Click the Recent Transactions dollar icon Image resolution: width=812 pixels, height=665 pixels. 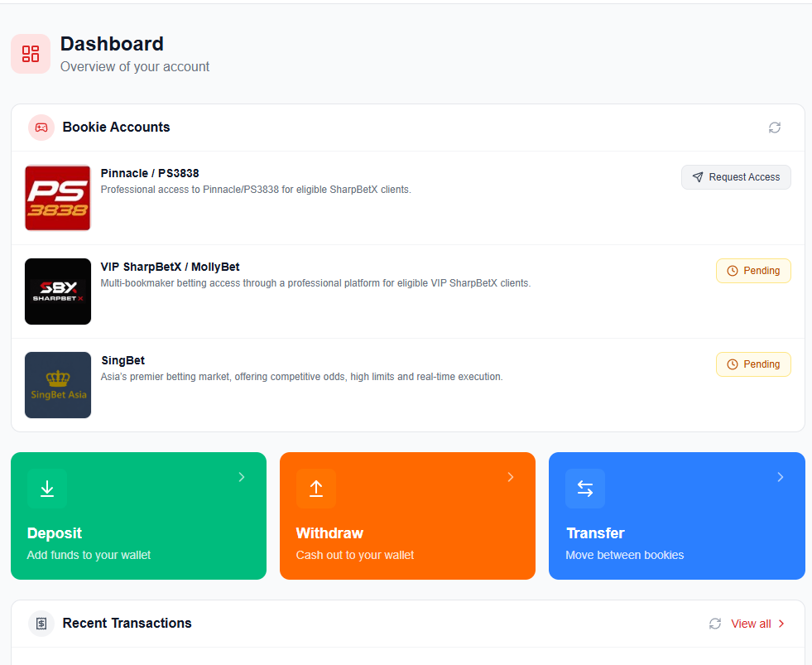[41, 624]
